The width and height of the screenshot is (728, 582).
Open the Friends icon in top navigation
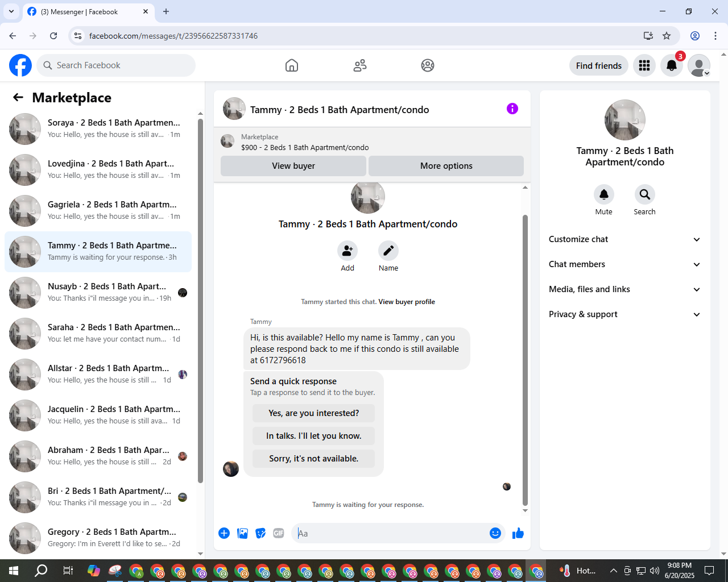click(360, 65)
